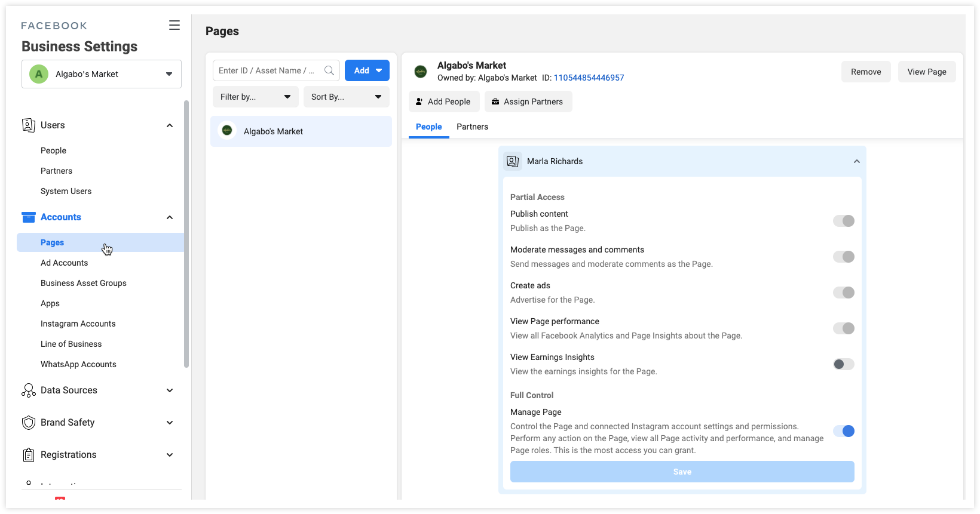Expand the Data Sources section
The height and width of the screenshot is (514, 980).
[x=170, y=390]
